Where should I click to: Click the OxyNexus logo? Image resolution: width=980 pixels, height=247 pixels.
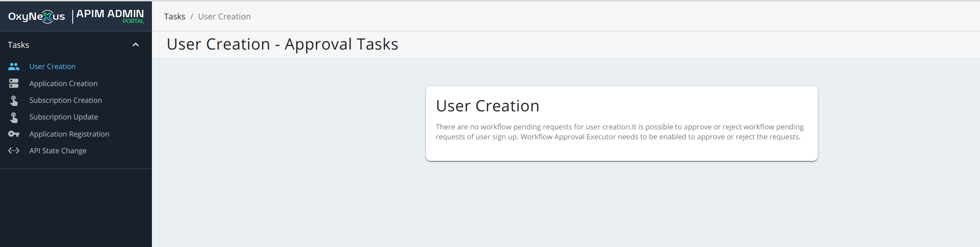(37, 17)
